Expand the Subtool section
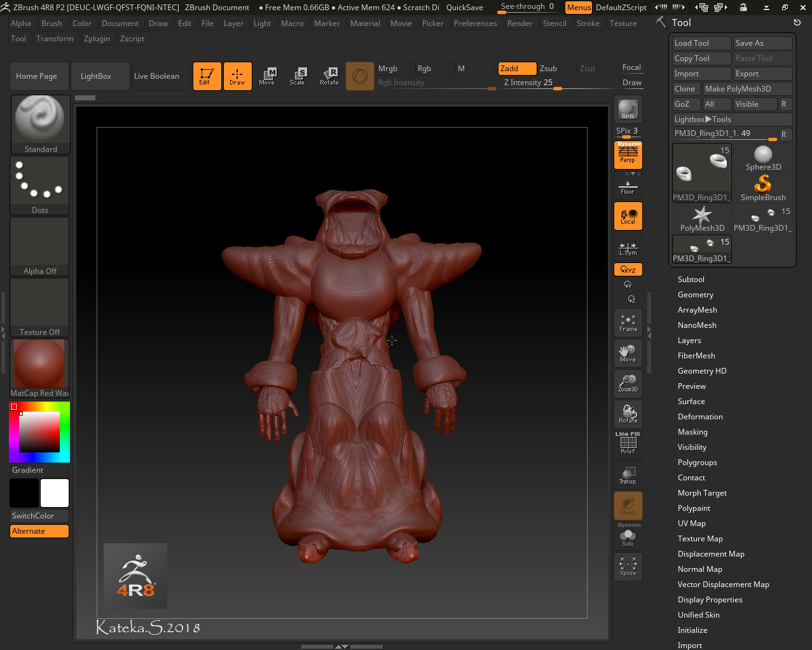The image size is (812, 650). coord(691,280)
